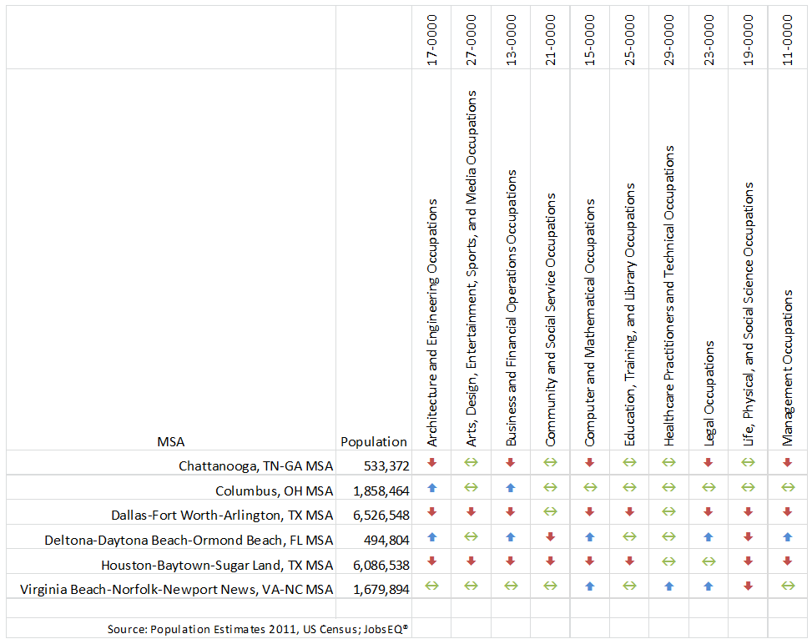Select the 'Columbus, OH MSA' row label

pos(274,491)
